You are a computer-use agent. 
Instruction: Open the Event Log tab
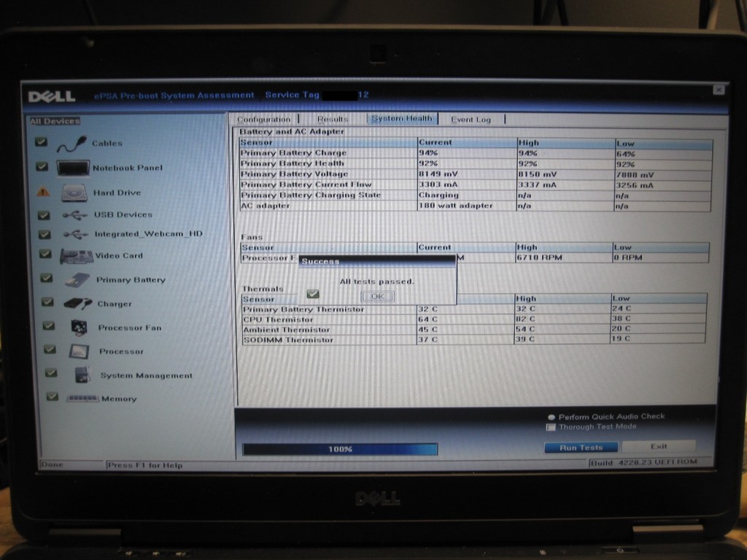[x=471, y=120]
